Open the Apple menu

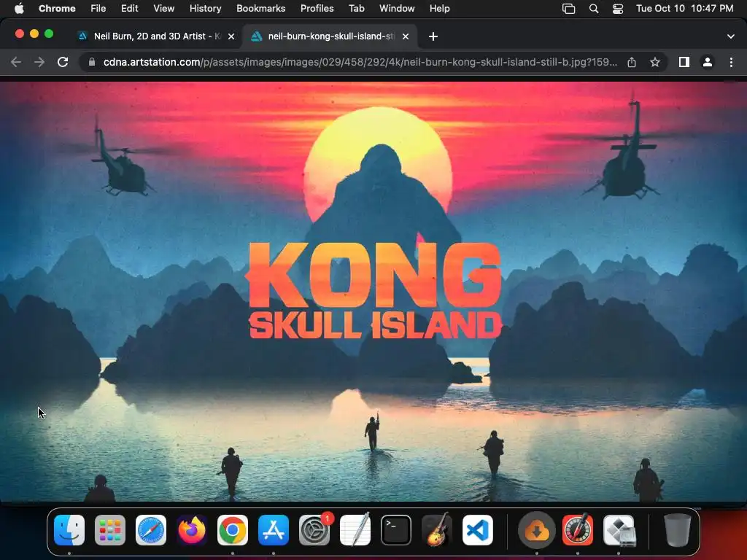18,9
